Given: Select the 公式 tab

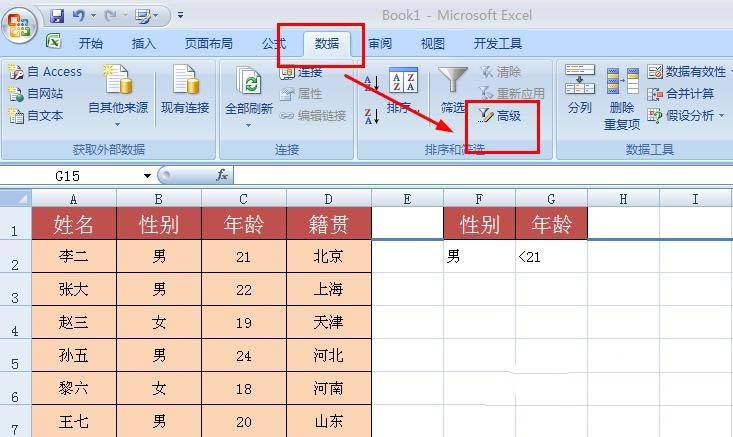Looking at the screenshot, I should tap(273, 43).
